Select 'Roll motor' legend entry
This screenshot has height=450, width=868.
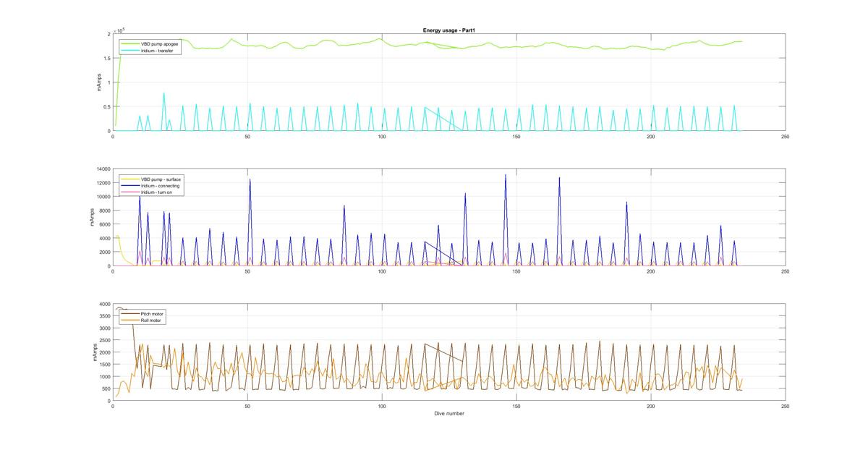(x=151, y=320)
